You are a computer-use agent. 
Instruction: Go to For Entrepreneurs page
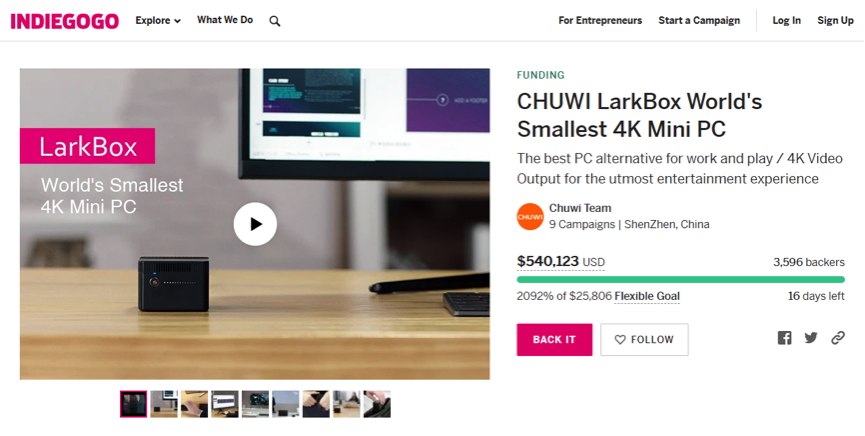600,20
